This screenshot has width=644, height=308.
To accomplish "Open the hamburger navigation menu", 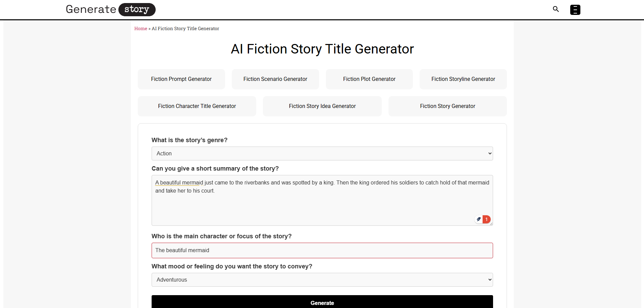I will coord(575,9).
